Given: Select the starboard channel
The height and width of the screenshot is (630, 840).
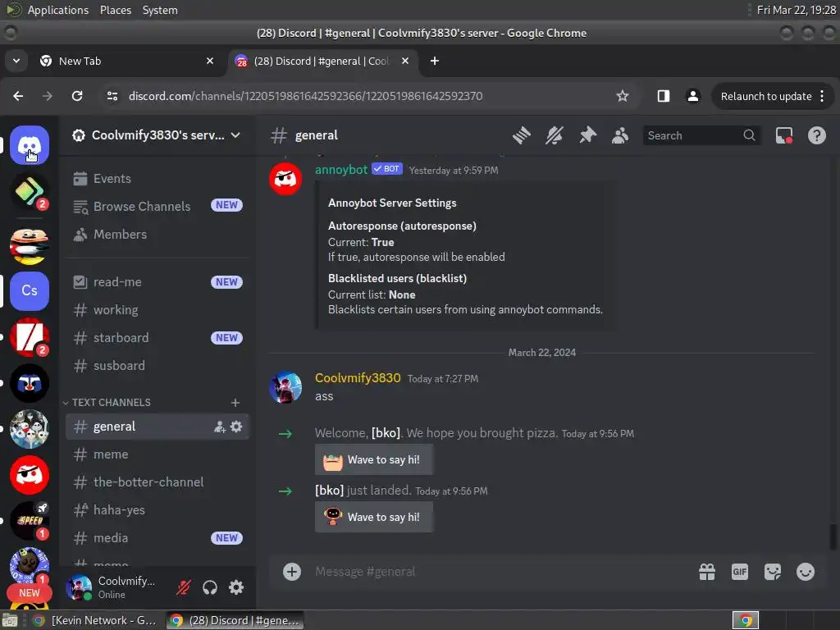Looking at the screenshot, I should coord(157,337).
